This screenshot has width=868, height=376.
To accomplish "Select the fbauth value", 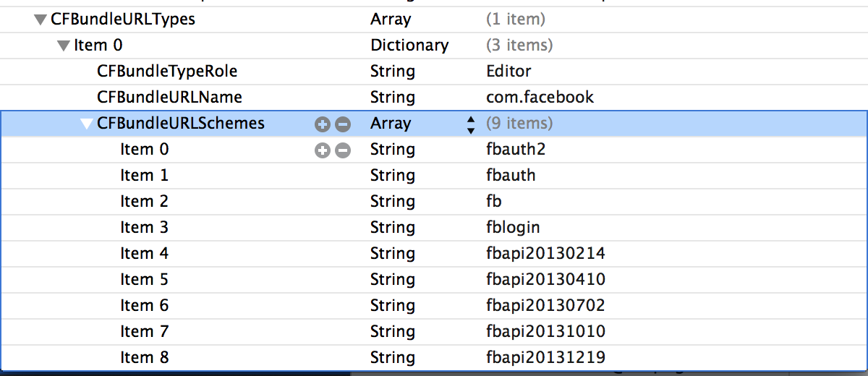I will tap(511, 175).
